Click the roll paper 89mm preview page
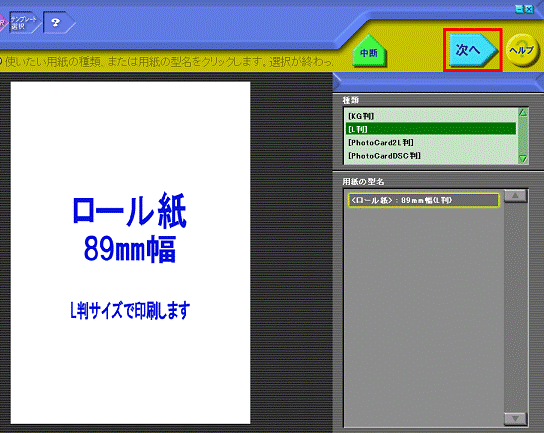 pyautogui.click(x=130, y=253)
